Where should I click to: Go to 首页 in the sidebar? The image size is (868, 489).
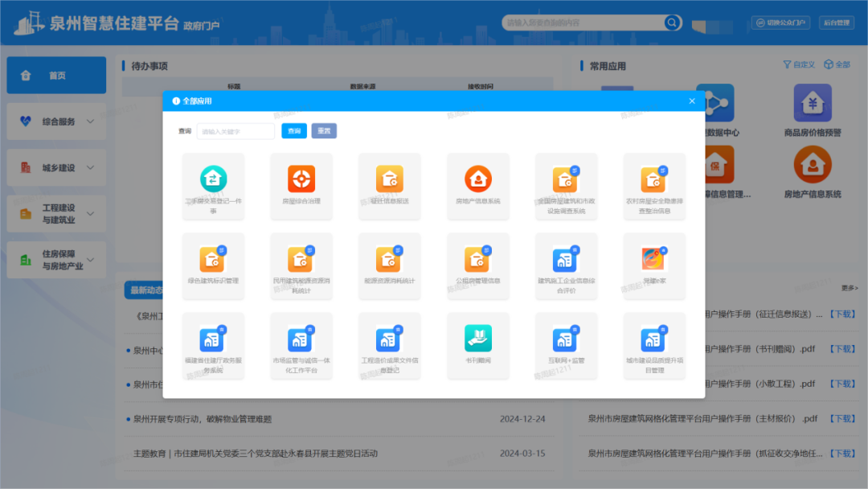click(56, 76)
